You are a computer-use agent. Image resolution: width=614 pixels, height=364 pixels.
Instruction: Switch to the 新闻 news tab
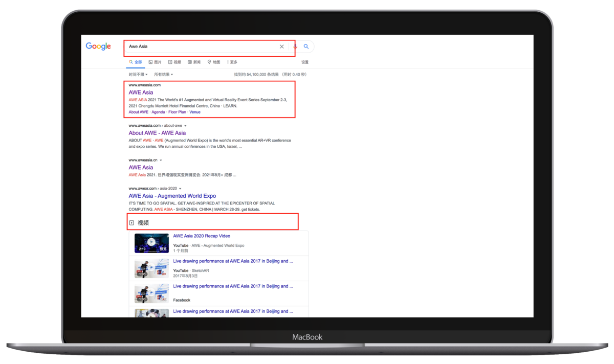[194, 62]
